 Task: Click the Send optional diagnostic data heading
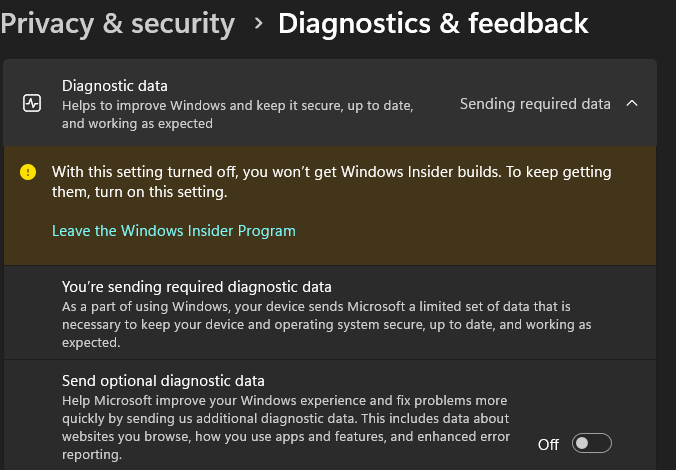click(x=163, y=381)
